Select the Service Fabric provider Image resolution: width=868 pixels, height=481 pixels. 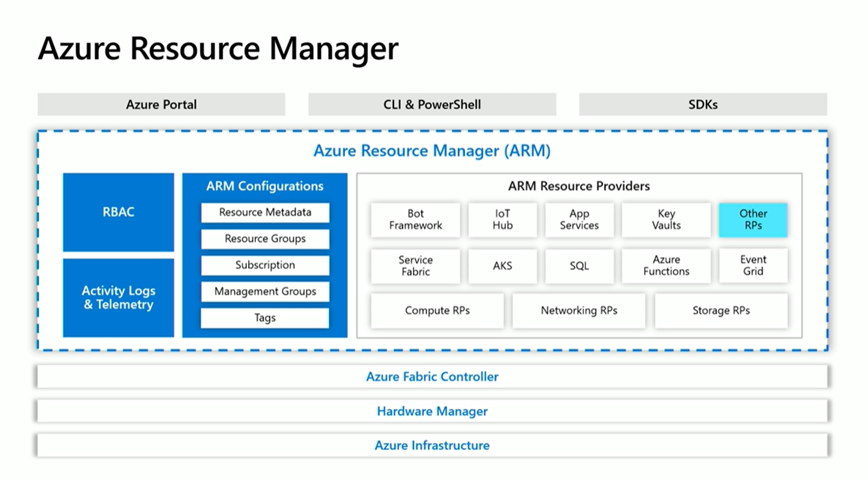pos(415,266)
